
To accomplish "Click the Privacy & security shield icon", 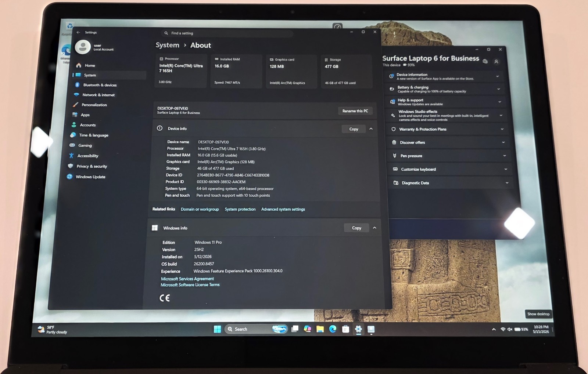I will 71,166.
